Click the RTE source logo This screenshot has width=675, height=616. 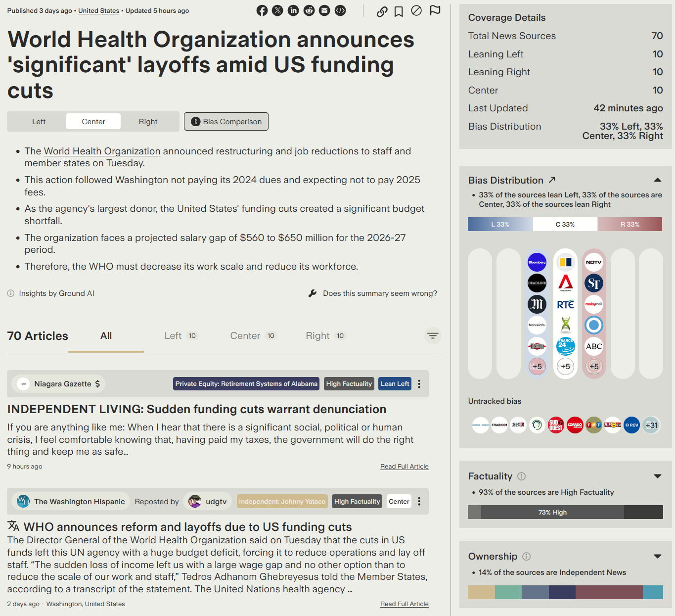point(566,304)
